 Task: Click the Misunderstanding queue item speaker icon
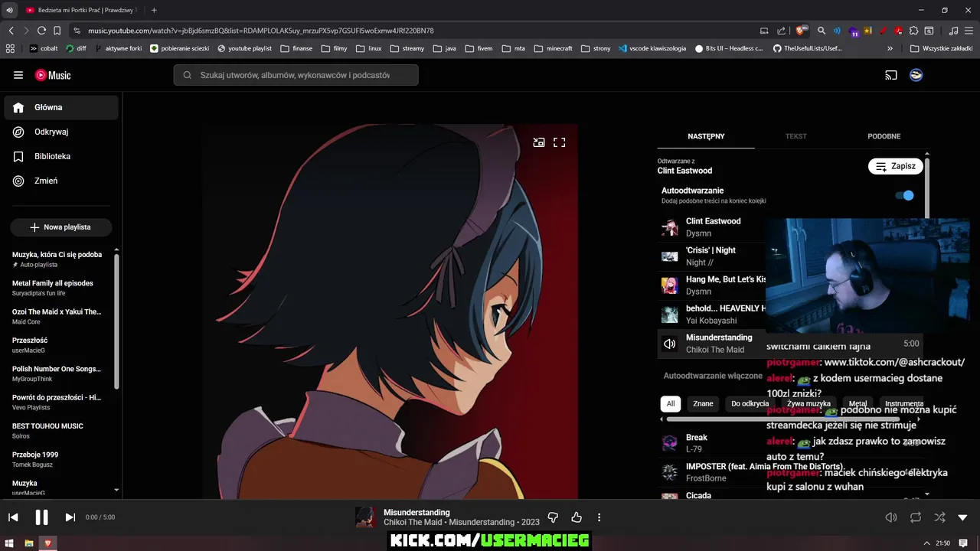(670, 344)
